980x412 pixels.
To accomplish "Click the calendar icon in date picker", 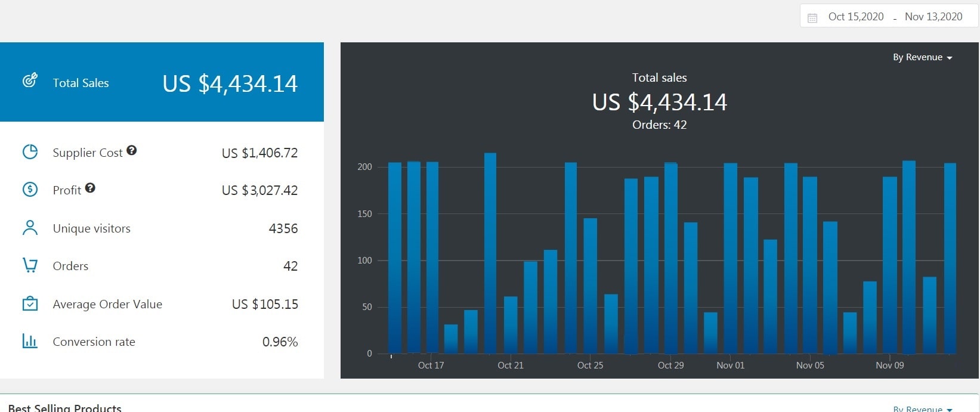I will pos(812,17).
